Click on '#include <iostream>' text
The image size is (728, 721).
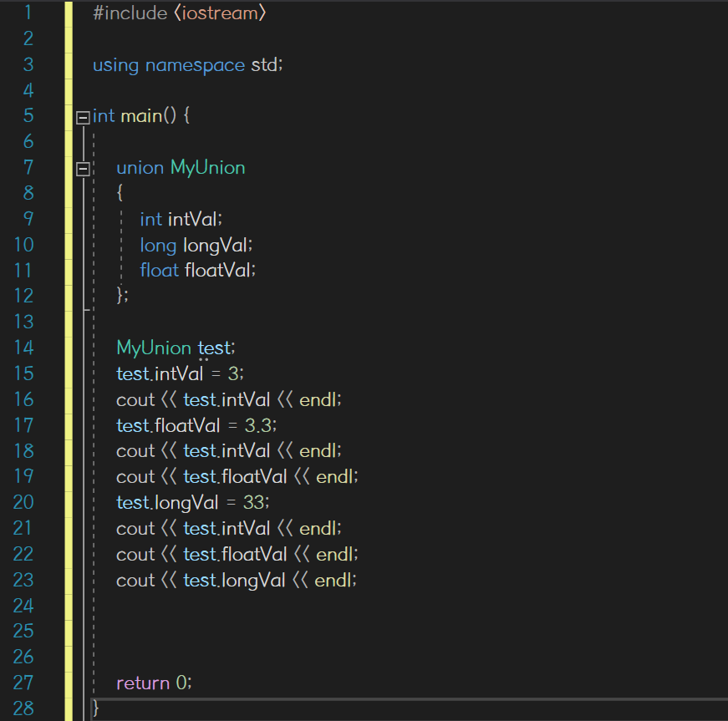click(x=179, y=13)
